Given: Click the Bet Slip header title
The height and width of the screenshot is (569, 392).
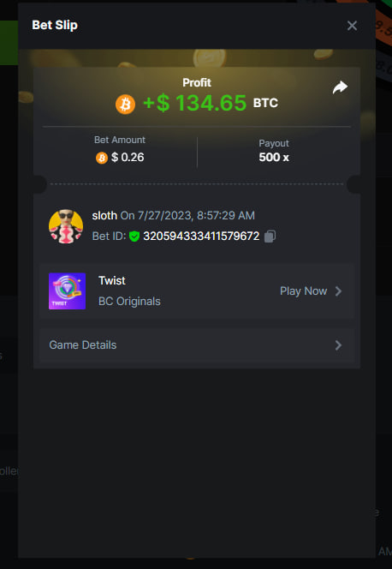Looking at the screenshot, I should point(55,25).
